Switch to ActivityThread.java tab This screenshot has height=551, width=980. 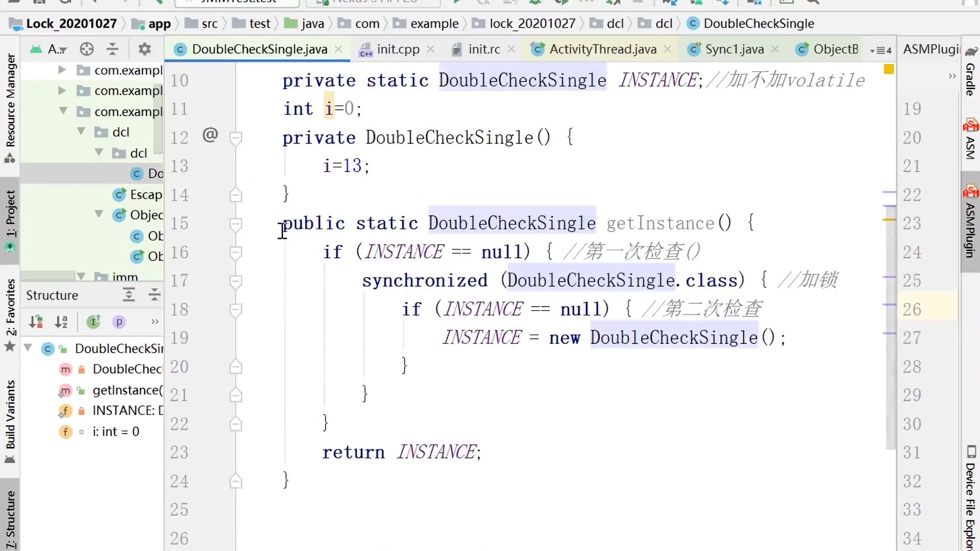602,49
